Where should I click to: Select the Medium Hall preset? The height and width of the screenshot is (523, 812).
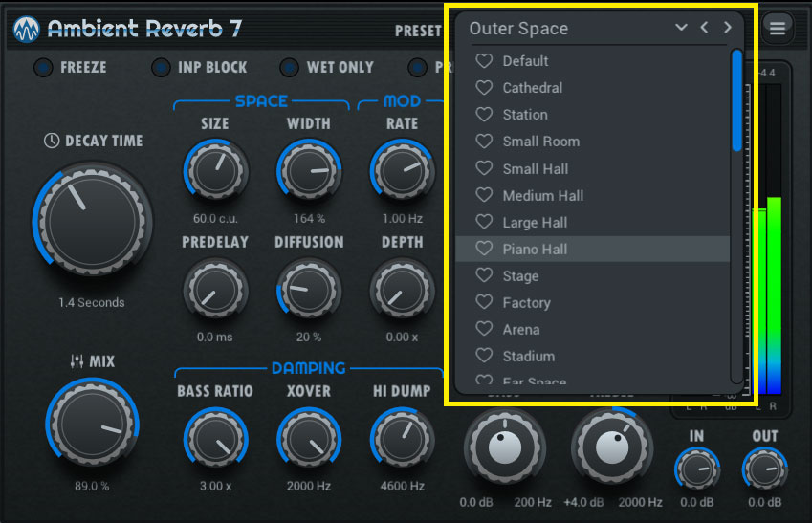[x=592, y=195]
